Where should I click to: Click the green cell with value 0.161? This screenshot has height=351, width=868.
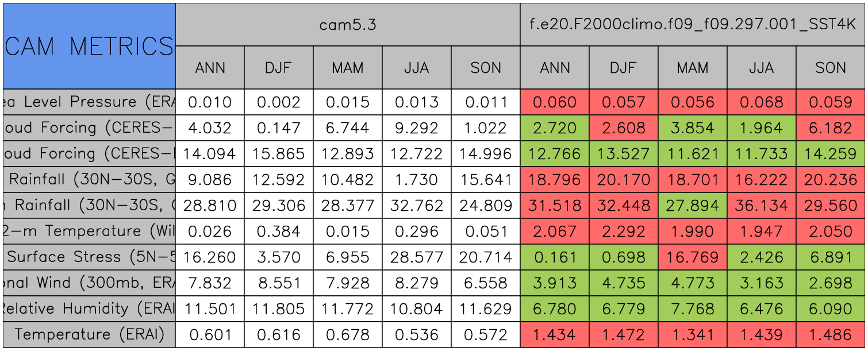[555, 257]
